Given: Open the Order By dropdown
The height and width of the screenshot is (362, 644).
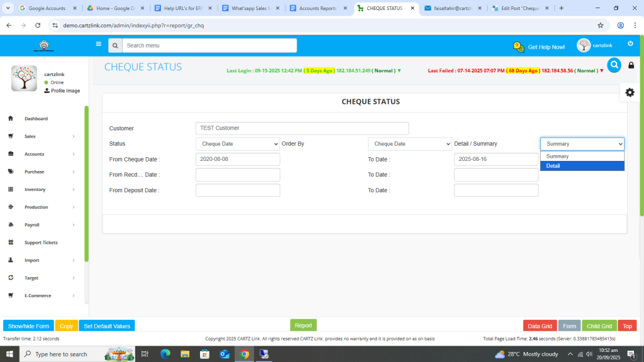Looking at the screenshot, I should tap(409, 144).
